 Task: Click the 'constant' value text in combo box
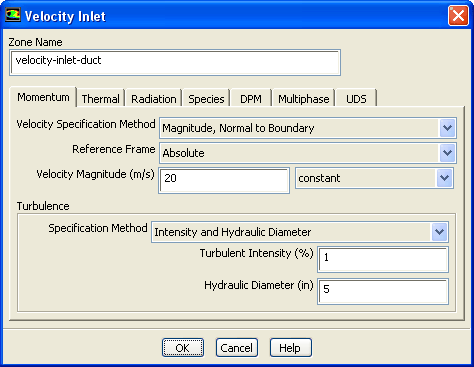319,178
